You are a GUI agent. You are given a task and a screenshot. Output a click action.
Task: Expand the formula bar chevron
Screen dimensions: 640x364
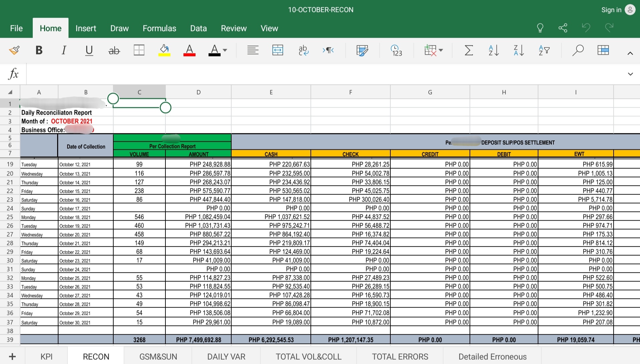[630, 74]
